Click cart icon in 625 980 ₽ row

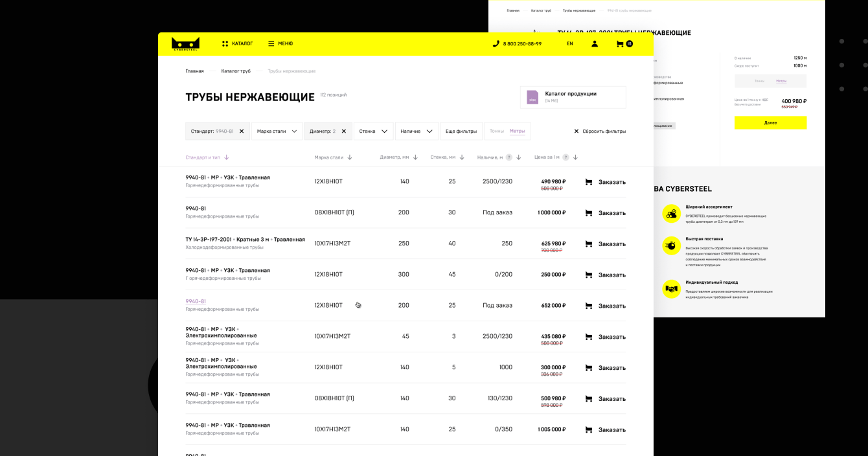[589, 244]
